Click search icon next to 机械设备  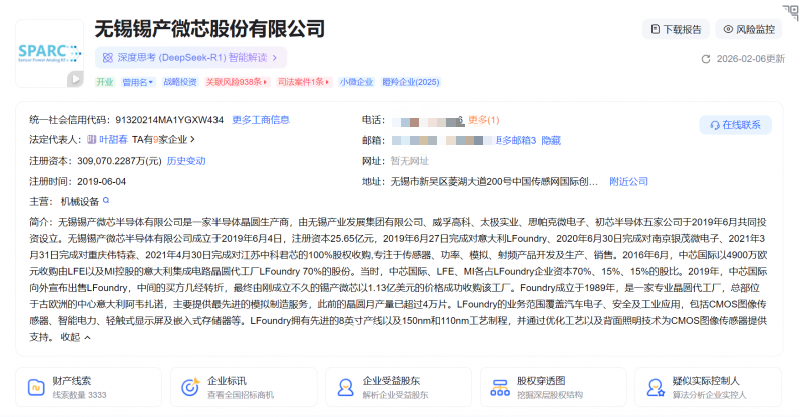pyautogui.click(x=106, y=201)
